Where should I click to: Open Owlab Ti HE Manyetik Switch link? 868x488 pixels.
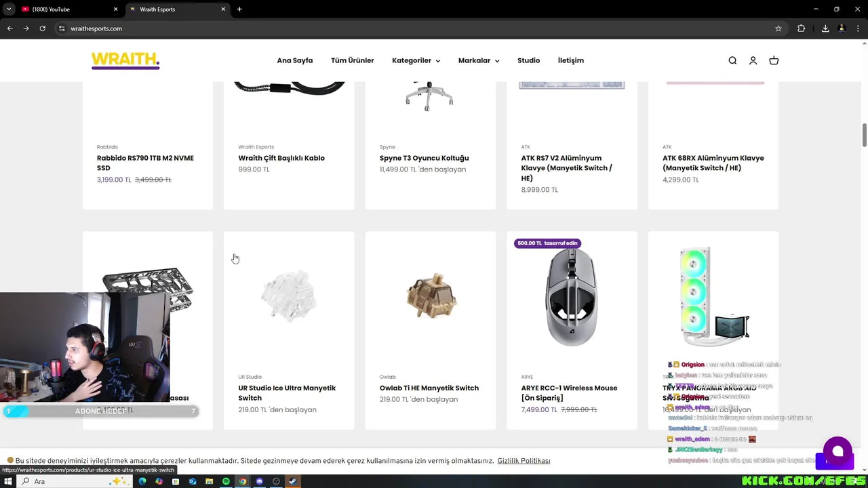429,388
